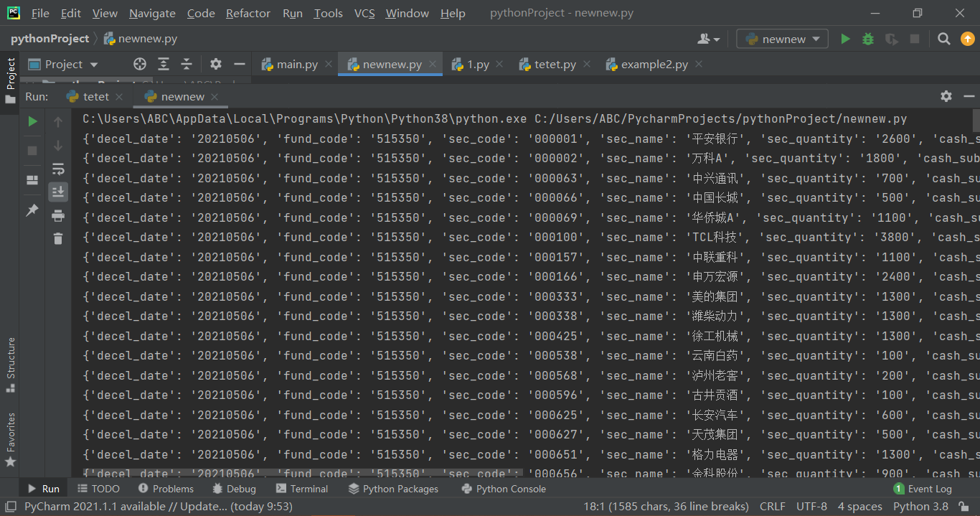Click the green Run button in top toolbar
This screenshot has height=516, width=980.
pos(845,39)
